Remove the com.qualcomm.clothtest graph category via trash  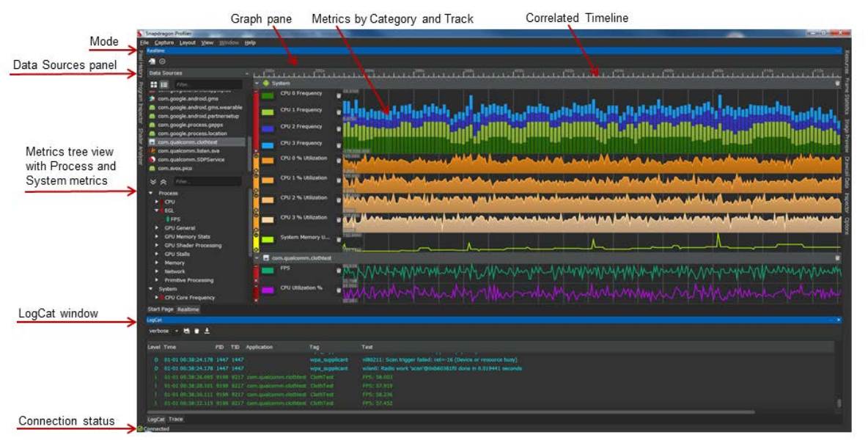[837, 258]
